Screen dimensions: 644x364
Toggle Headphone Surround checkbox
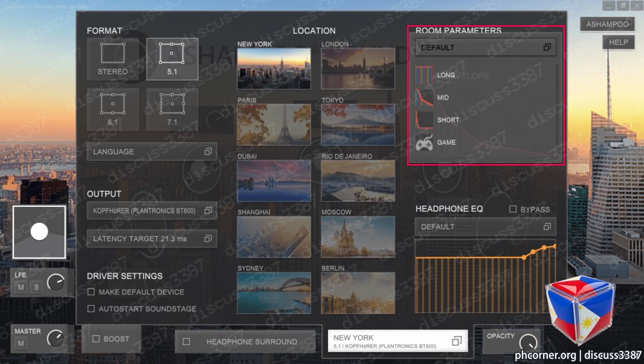pyautogui.click(x=186, y=342)
